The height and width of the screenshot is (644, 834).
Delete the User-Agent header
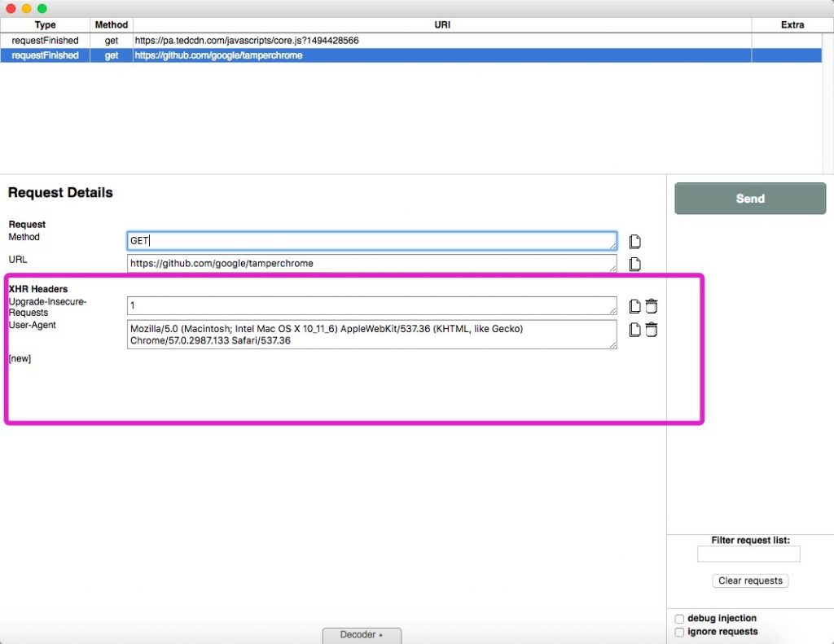[652, 330]
